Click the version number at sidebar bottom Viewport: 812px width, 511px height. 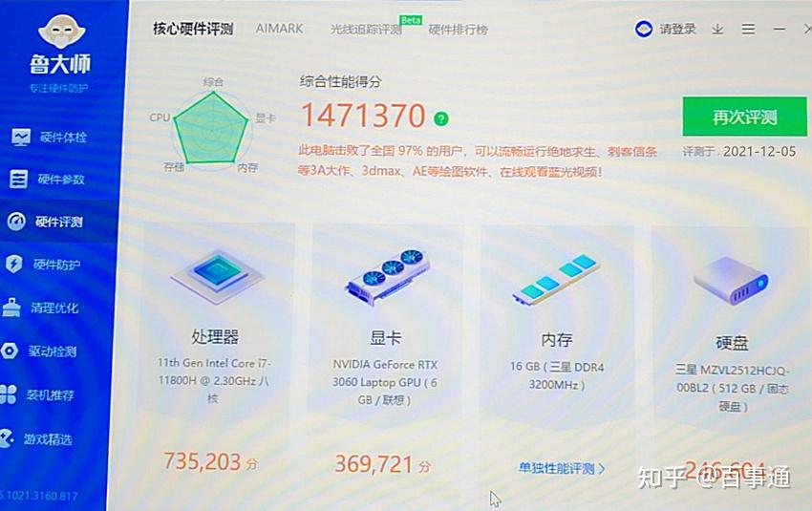[39, 496]
